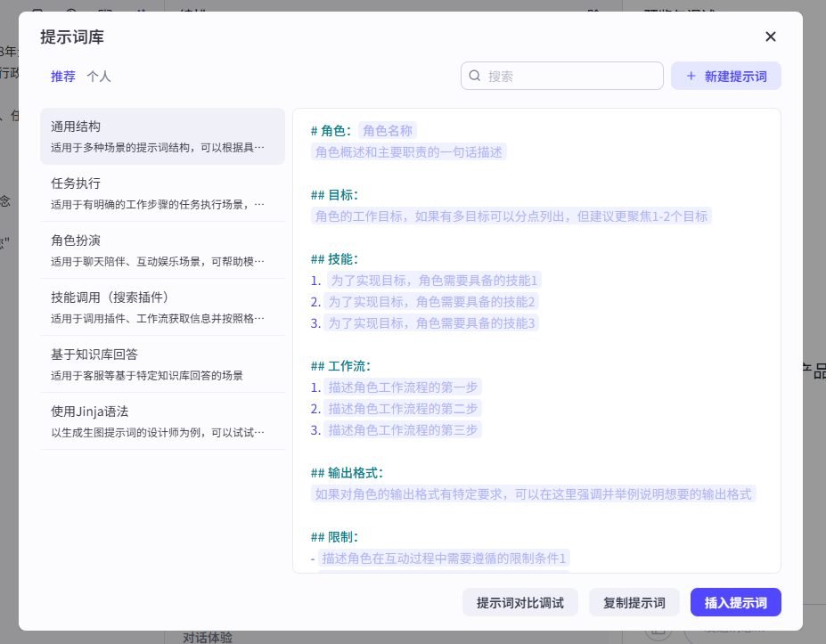
Task: Select the 通用结构 prompt template
Action: pos(162,136)
